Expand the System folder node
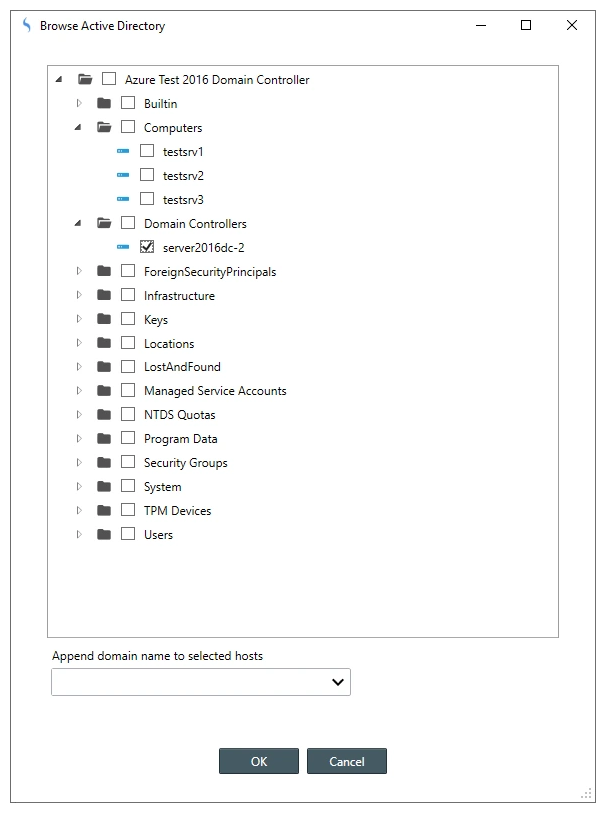The image size is (606, 813). point(80,487)
